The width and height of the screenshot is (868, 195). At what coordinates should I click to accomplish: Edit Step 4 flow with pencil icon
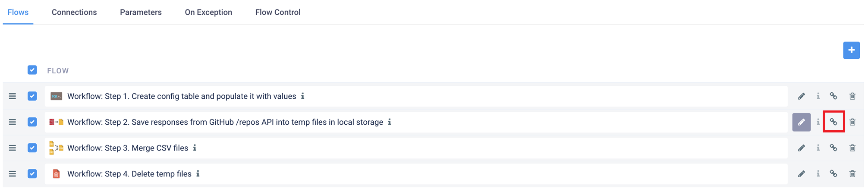[x=801, y=174]
